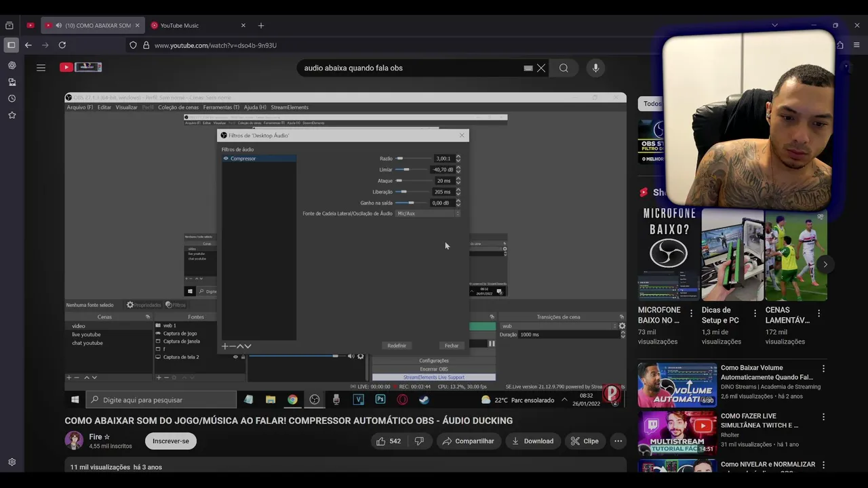Open more actions ellipsis under the video

click(x=618, y=441)
